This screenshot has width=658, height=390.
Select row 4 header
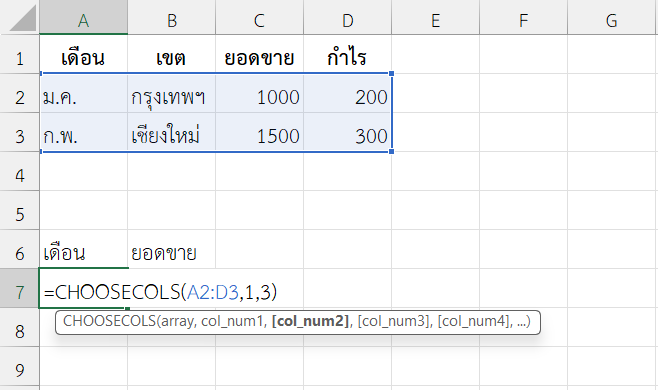(x=20, y=171)
